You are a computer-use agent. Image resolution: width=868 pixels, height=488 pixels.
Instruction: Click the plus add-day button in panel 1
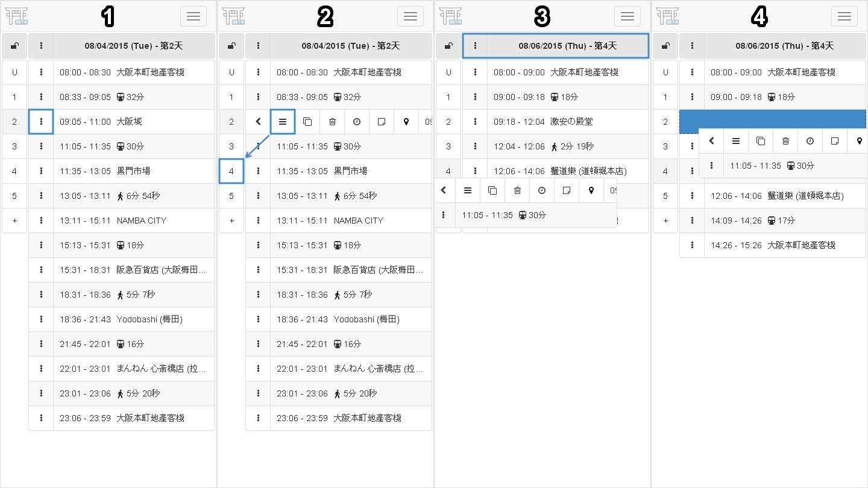click(x=14, y=221)
